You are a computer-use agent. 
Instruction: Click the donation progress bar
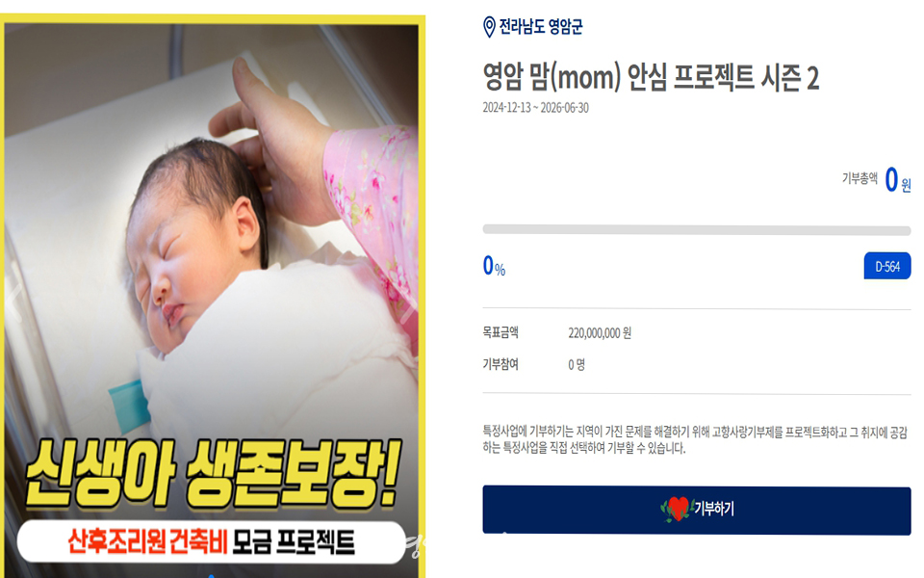(697, 230)
